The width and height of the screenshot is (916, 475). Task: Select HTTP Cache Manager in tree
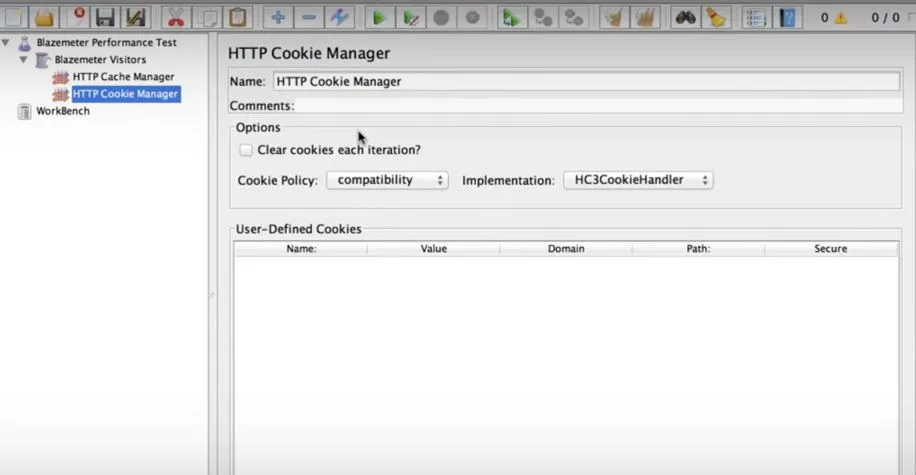[123, 77]
